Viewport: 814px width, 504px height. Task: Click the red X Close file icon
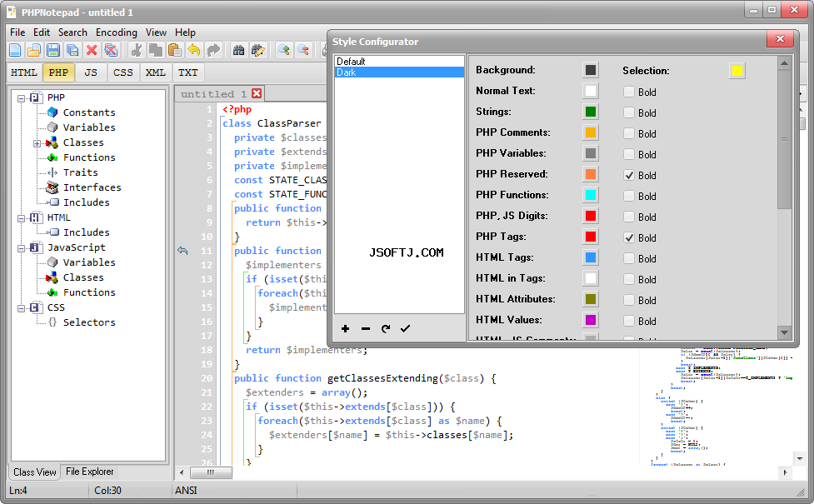92,50
